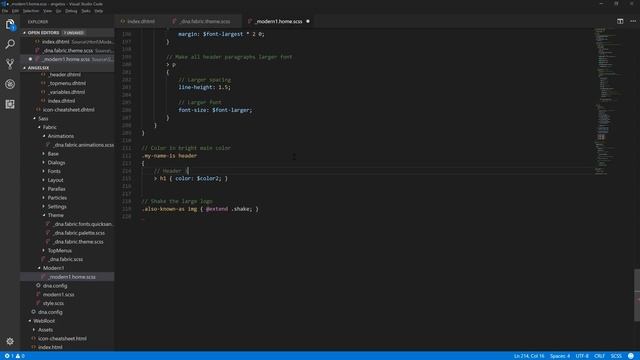Open _dna.fabric.animations.scss file
The height and width of the screenshot is (360, 640).
[67, 145]
